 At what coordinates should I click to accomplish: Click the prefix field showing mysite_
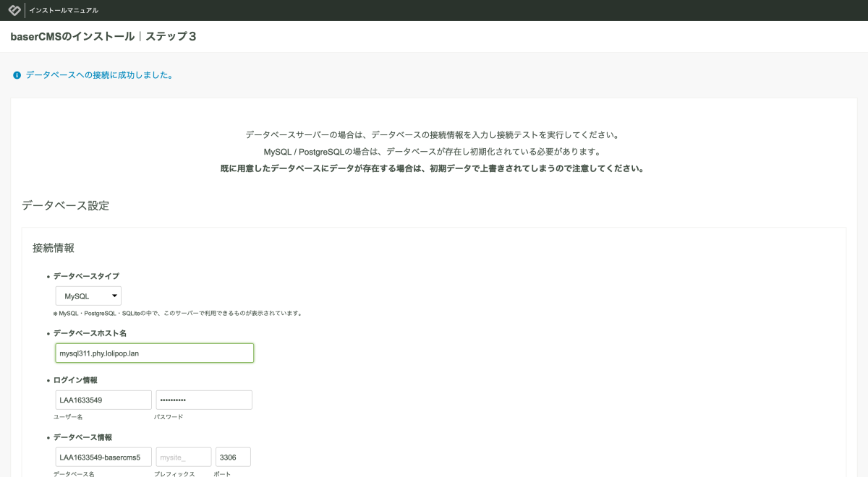coord(184,457)
